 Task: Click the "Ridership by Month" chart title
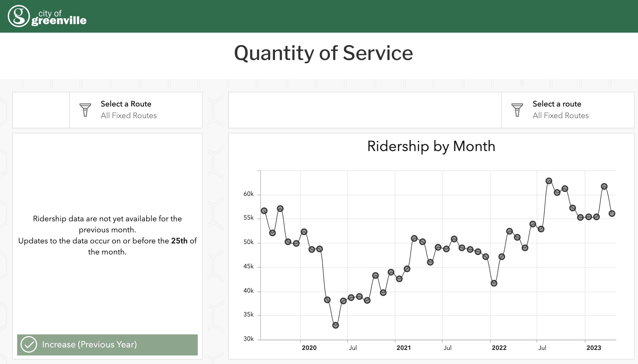431,146
